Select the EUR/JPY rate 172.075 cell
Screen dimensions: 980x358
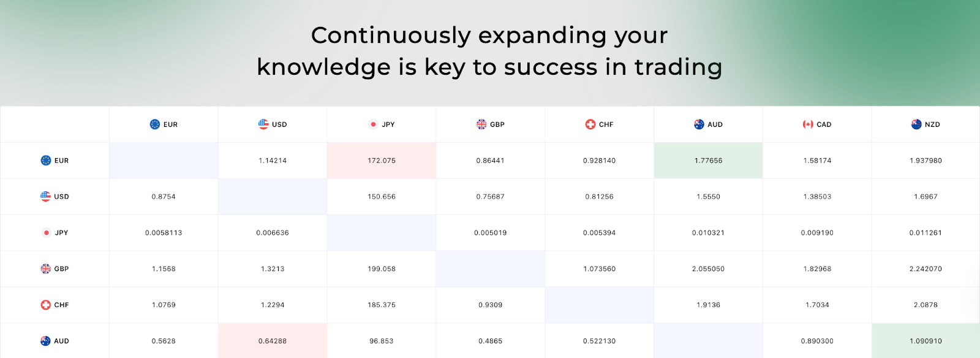[382, 161]
